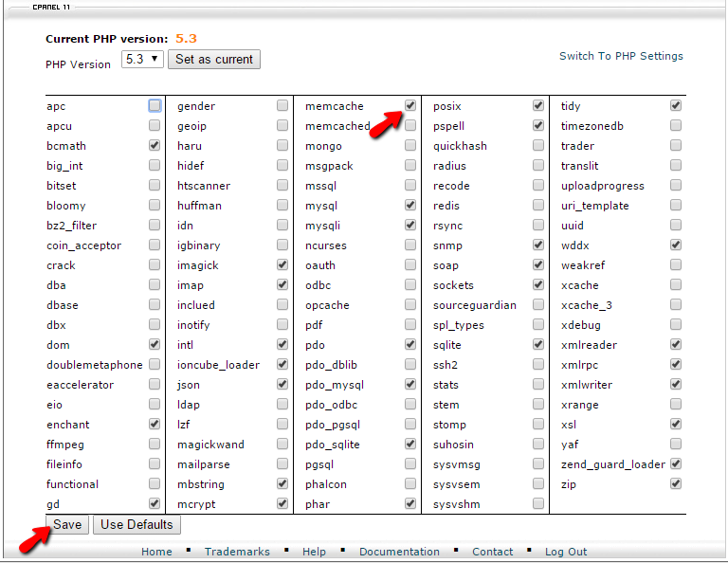Toggle the memcache extension checkbox
728x563 pixels.
(410, 106)
